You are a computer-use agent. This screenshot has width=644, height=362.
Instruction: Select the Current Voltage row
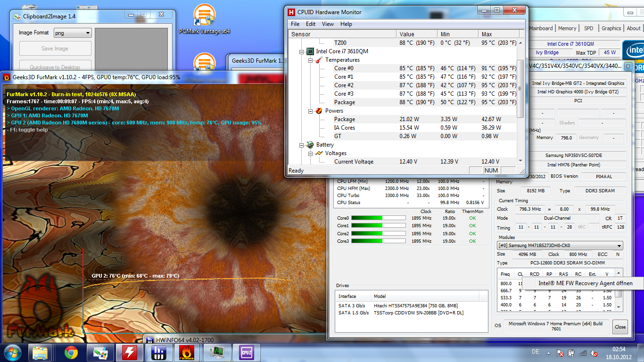click(x=403, y=161)
